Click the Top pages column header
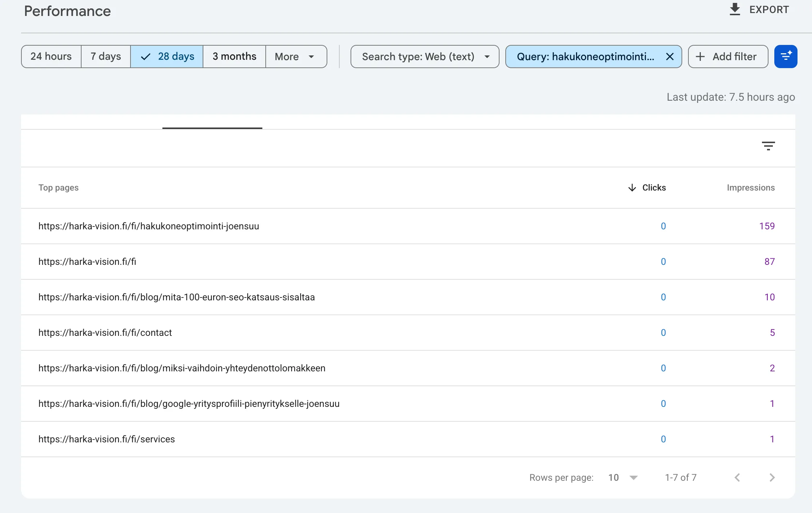Viewport: 812px width, 513px height. [x=58, y=188]
